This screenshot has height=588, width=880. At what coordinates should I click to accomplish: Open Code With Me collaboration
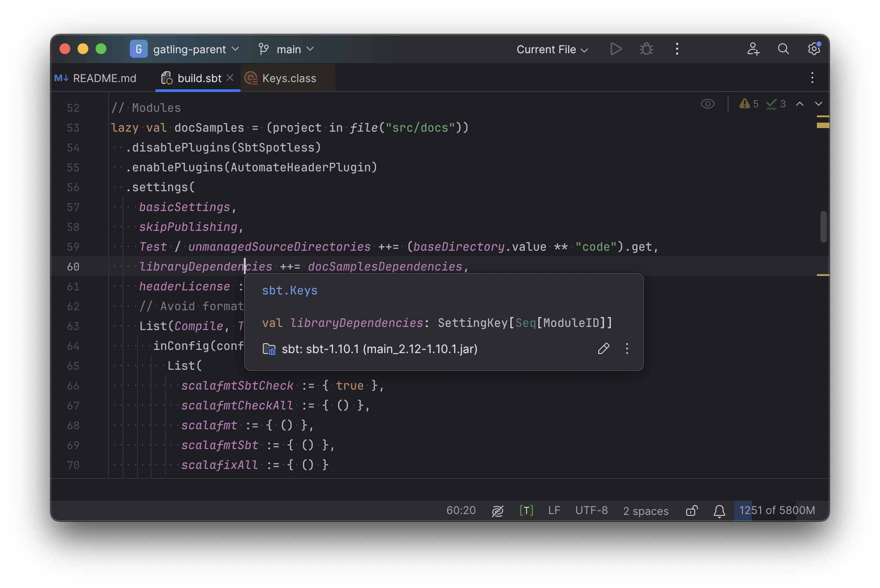point(753,50)
